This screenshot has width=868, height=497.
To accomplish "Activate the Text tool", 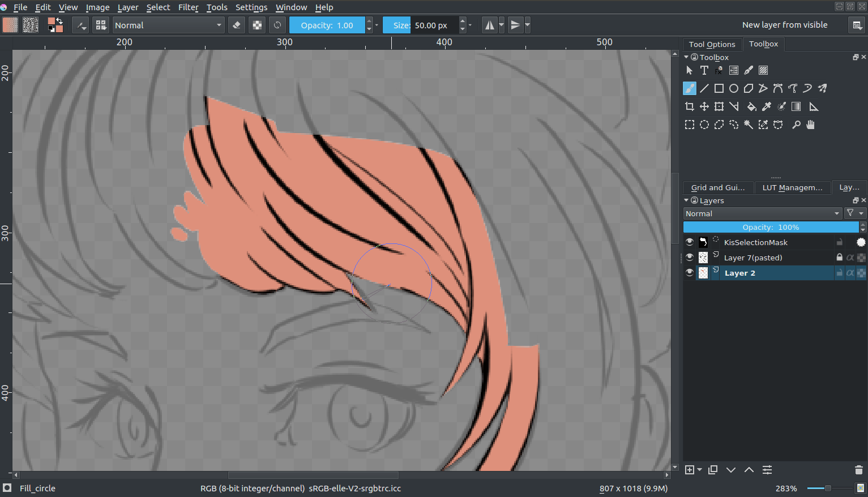I will (x=704, y=70).
